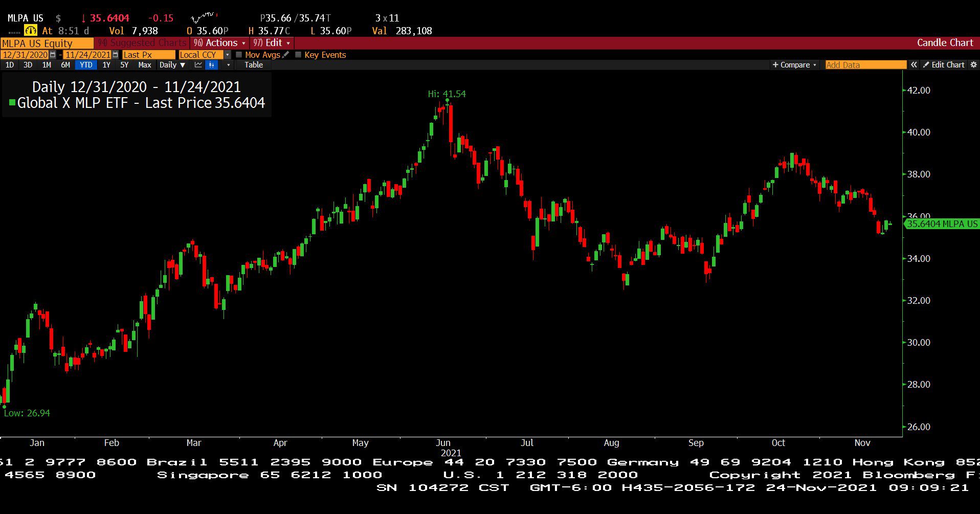
Task: Click the Last Px field
Action: click(x=148, y=55)
